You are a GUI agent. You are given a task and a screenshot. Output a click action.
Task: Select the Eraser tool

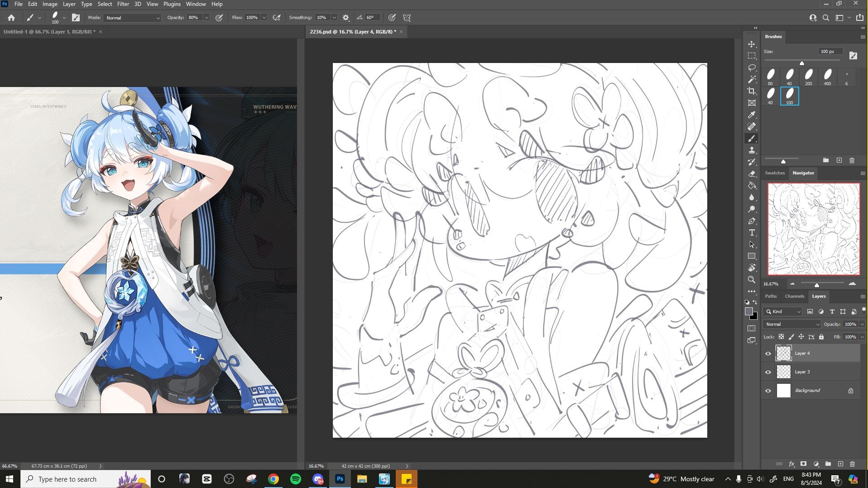click(752, 174)
